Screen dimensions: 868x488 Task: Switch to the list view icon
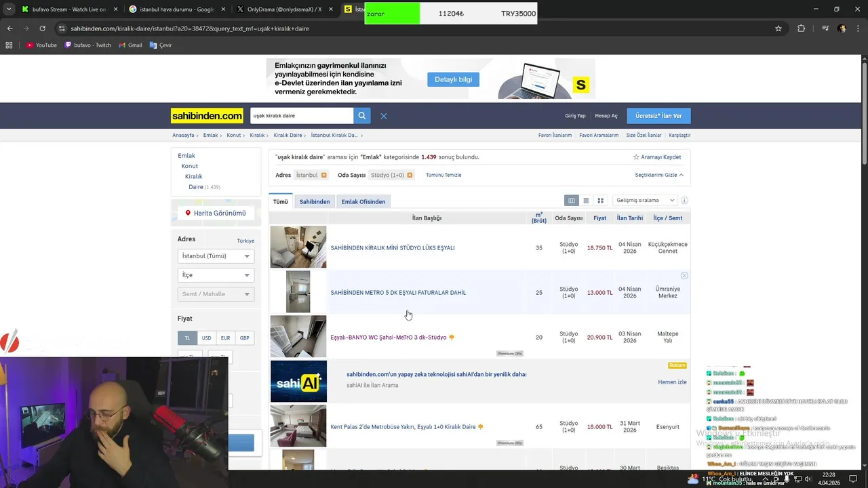586,201
